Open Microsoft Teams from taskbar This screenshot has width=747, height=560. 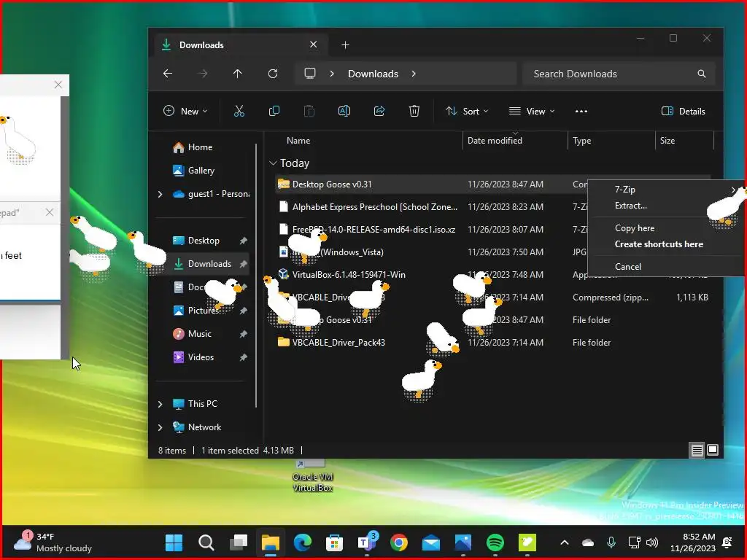click(x=366, y=542)
